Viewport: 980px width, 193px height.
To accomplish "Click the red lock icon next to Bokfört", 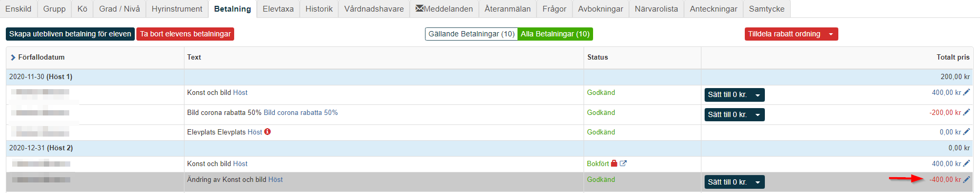I will [x=614, y=163].
